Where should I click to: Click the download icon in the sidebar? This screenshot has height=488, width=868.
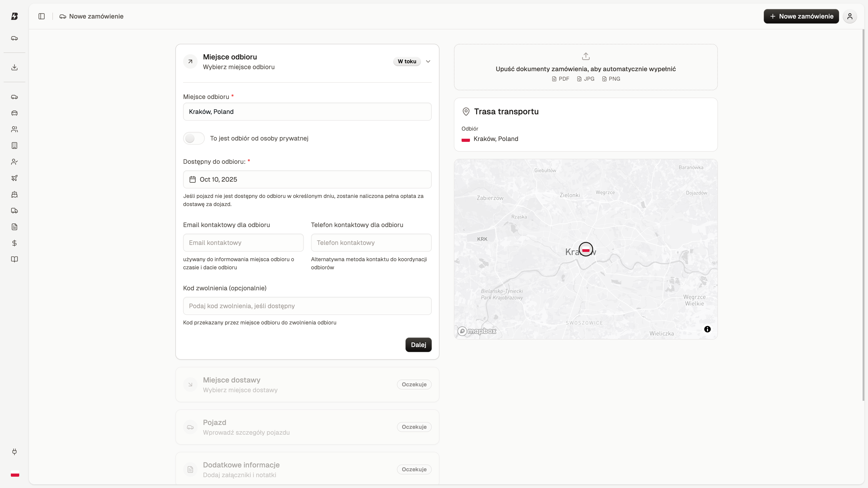(14, 67)
